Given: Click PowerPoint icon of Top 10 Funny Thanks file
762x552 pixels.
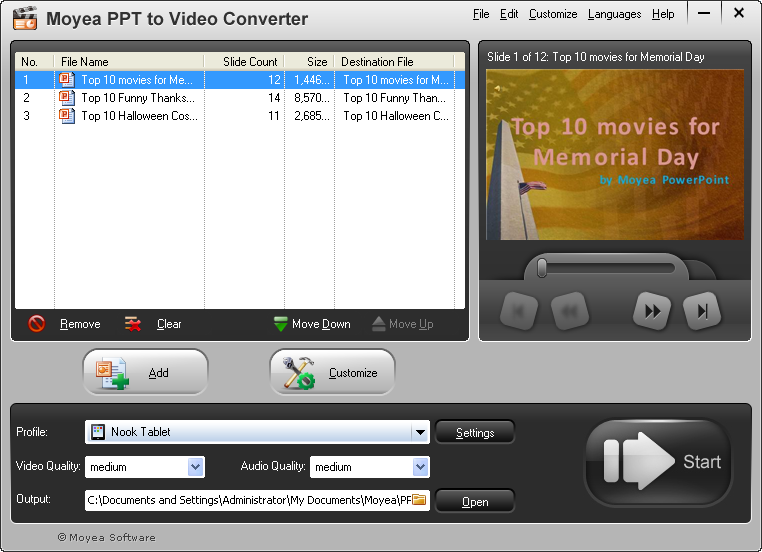Looking at the screenshot, I should 67,98.
